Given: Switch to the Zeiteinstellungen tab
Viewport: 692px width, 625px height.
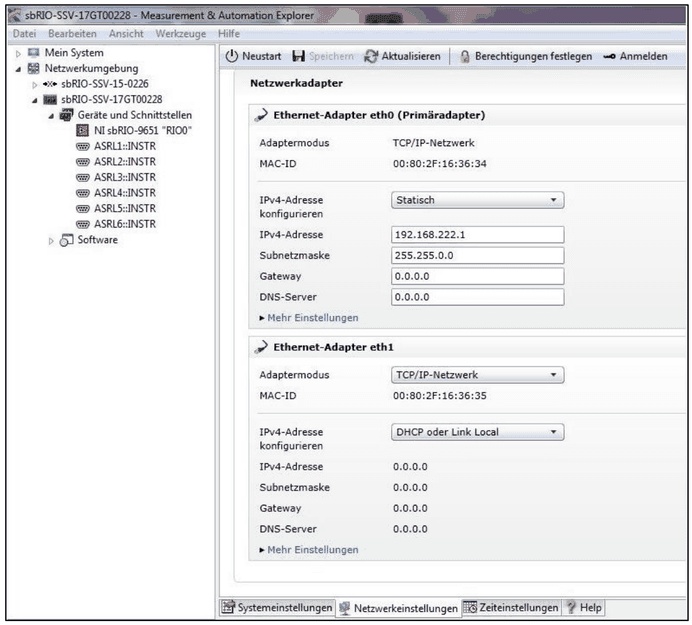Looking at the screenshot, I should [511, 608].
